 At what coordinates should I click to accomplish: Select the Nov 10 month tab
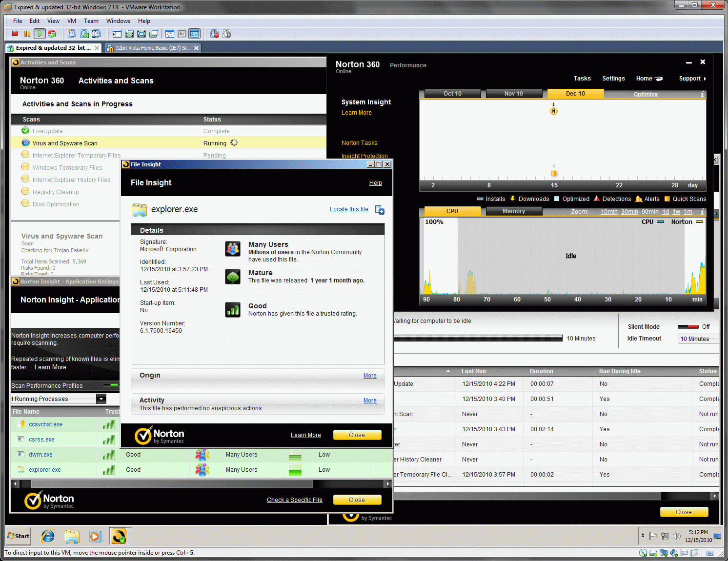[513, 94]
